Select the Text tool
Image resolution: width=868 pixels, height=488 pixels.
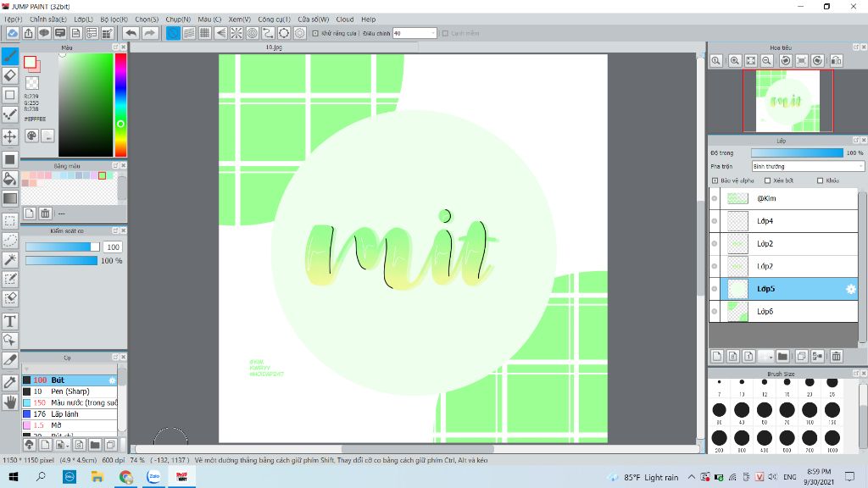[x=10, y=321]
